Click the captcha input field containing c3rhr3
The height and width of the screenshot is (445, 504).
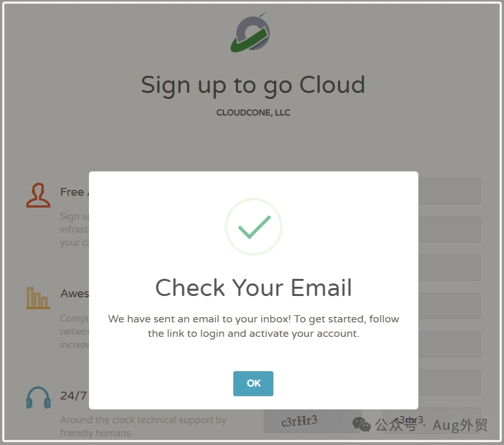pyautogui.click(x=432, y=421)
